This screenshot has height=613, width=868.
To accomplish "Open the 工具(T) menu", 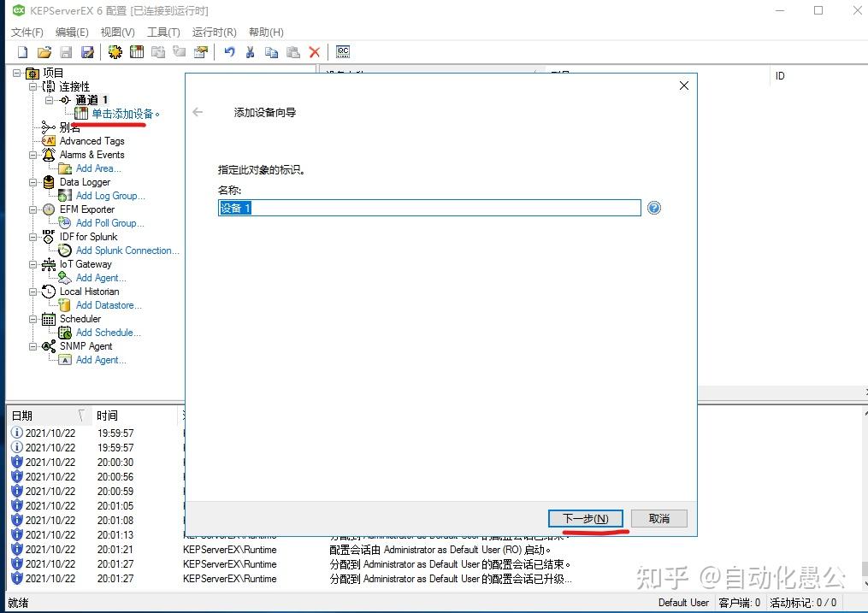I will (164, 32).
